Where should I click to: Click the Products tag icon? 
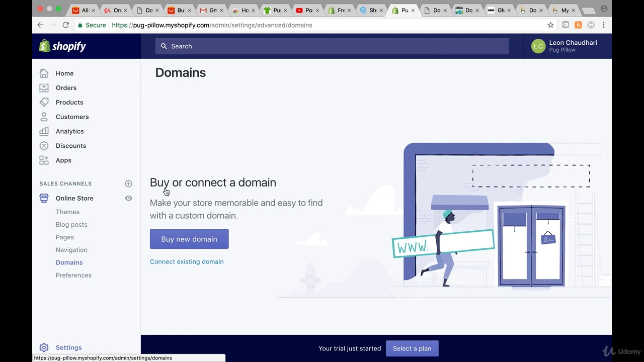(x=44, y=102)
